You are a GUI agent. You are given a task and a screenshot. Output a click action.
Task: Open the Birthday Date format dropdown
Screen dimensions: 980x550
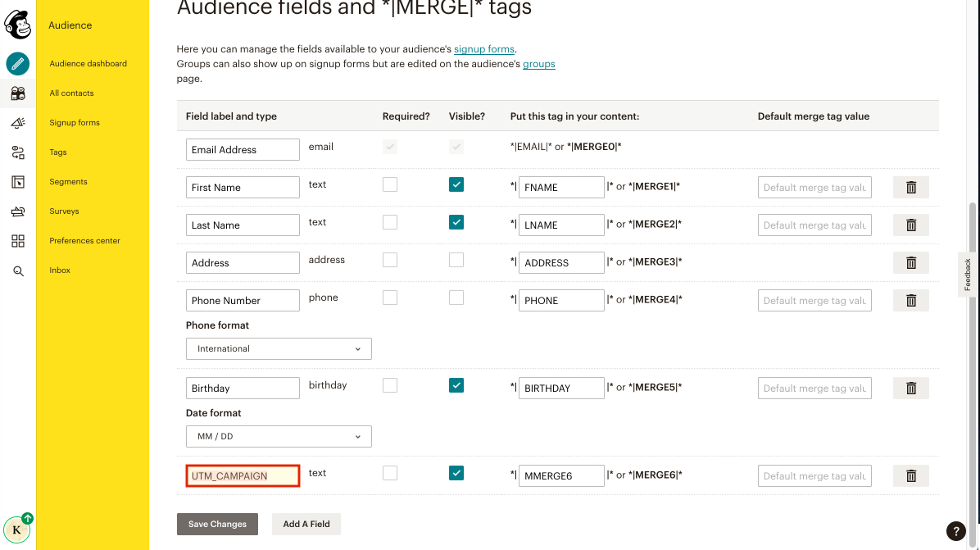[x=279, y=436]
